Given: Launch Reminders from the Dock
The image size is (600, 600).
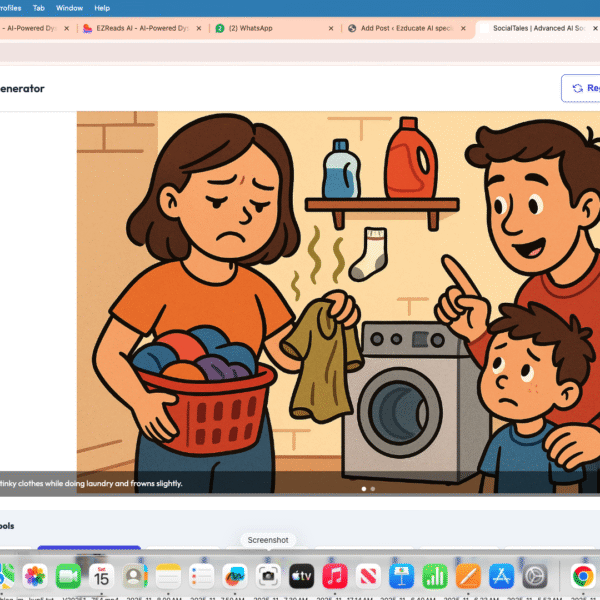Looking at the screenshot, I should click(201, 576).
